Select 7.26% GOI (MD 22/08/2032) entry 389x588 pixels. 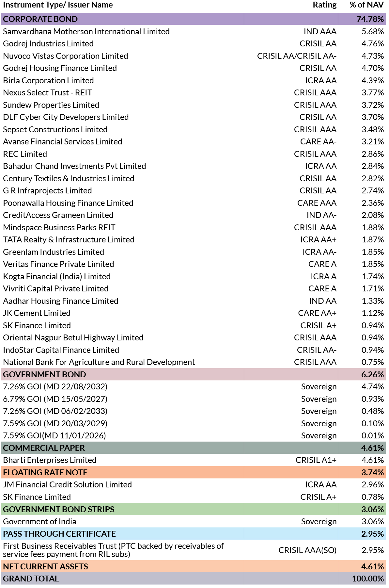tap(55, 386)
